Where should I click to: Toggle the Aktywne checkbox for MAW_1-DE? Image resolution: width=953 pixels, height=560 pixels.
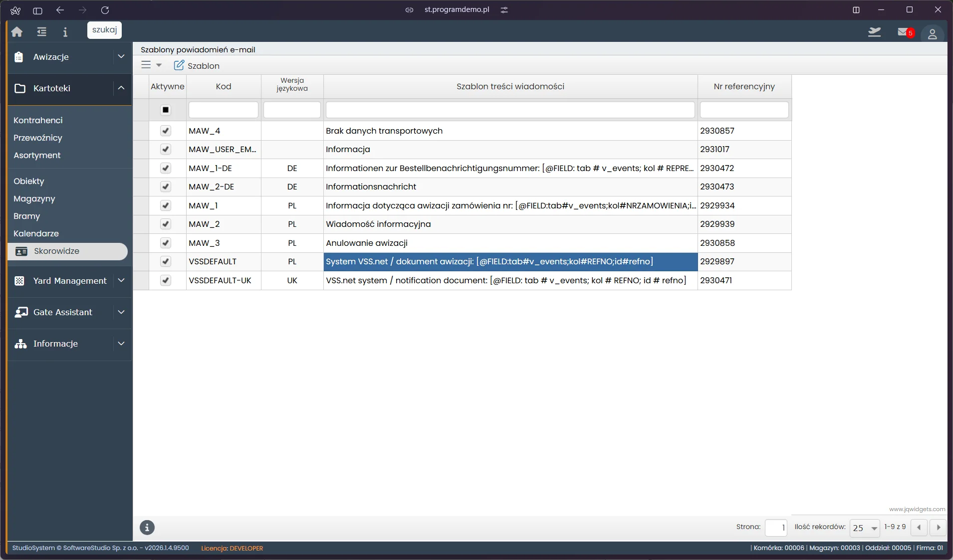point(166,168)
